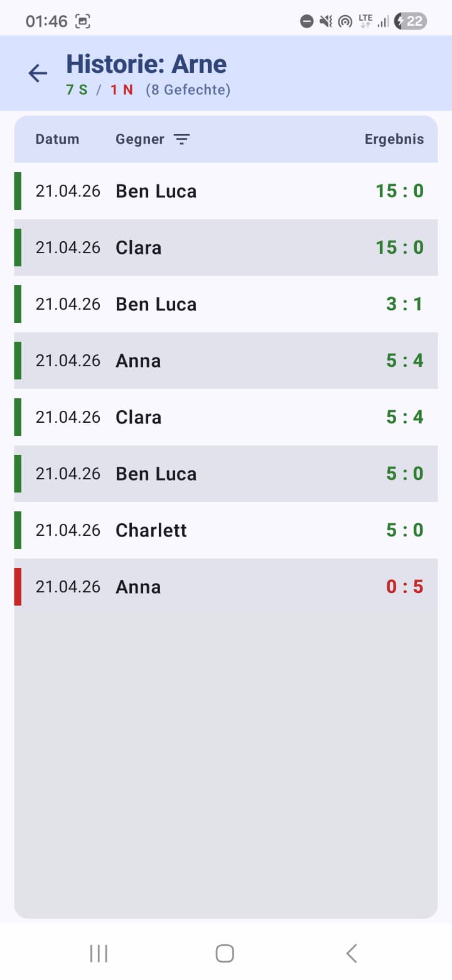The width and height of the screenshot is (452, 980).
Task: Open the Ben Luca 15 : 0 bout
Action: point(226,191)
